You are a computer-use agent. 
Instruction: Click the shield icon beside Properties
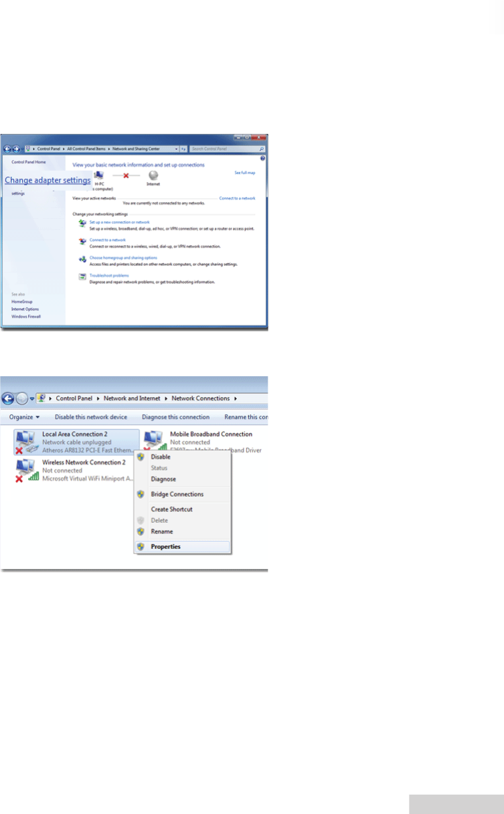pyautogui.click(x=140, y=547)
